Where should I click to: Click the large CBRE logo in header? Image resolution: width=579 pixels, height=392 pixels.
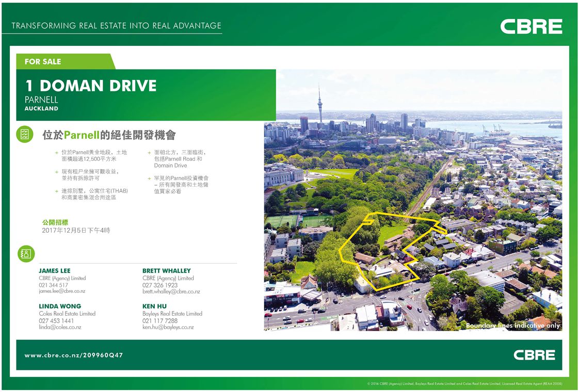531,27
